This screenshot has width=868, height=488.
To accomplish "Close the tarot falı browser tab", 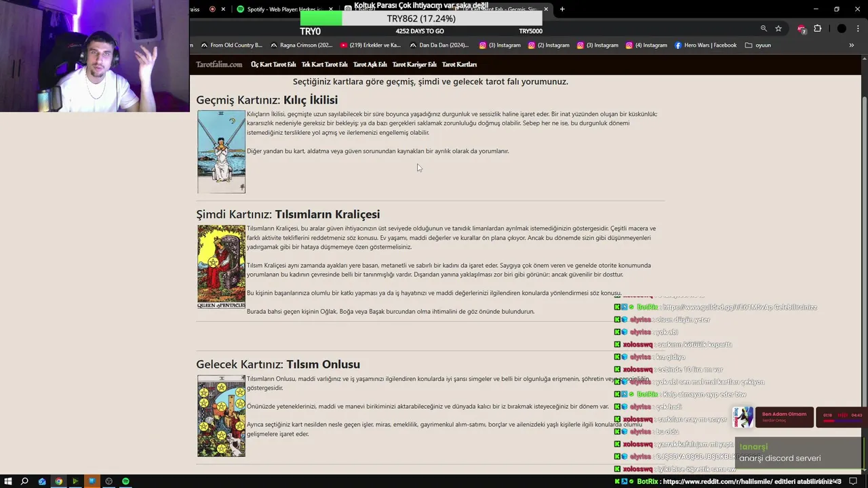I will tap(546, 9).
